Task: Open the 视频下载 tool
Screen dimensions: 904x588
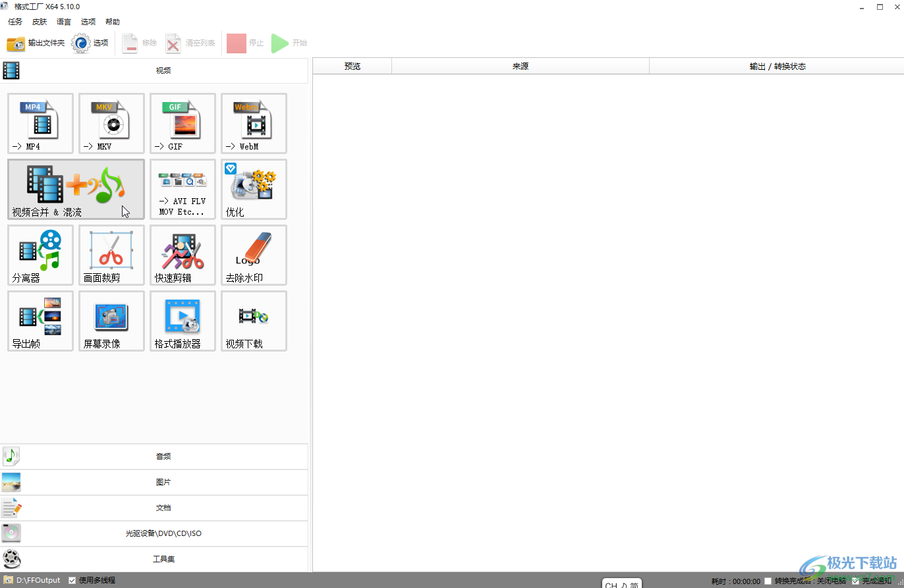Action: tap(254, 321)
